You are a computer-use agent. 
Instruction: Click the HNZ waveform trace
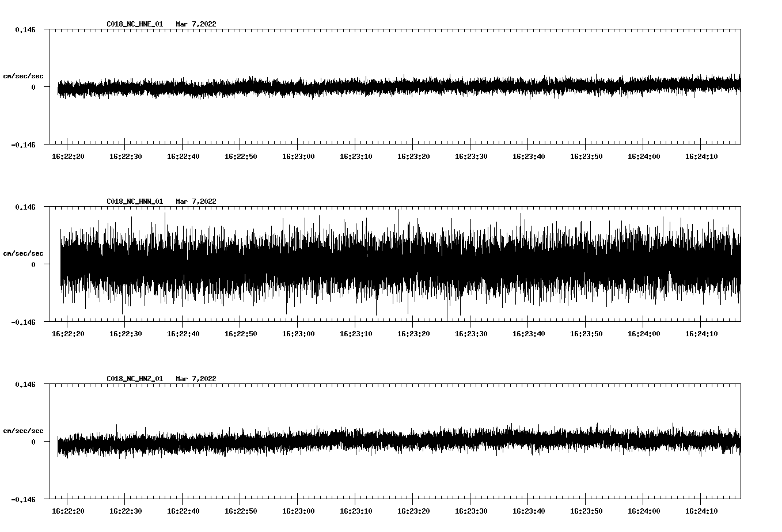(399, 442)
